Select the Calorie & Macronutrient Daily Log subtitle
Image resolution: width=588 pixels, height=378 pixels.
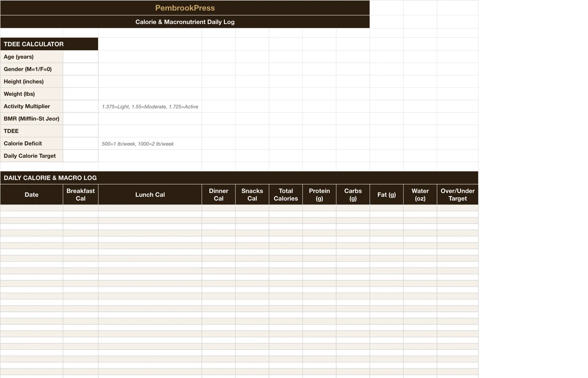pos(185,22)
